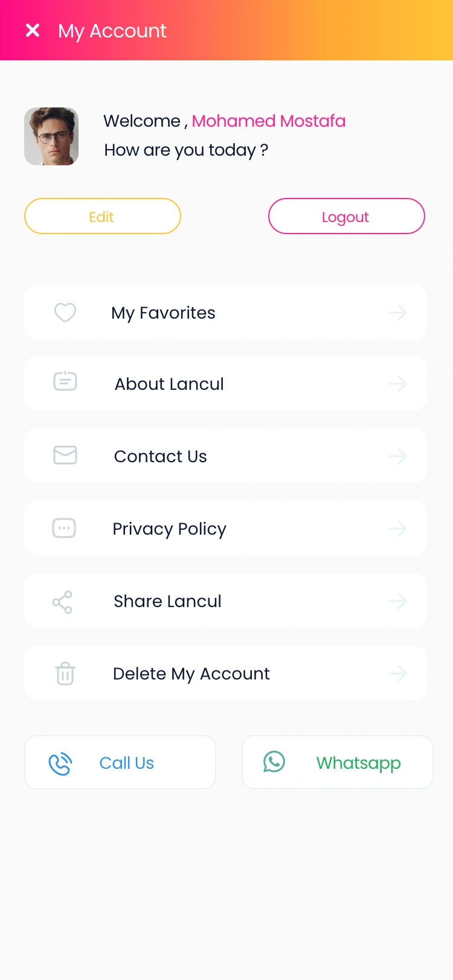This screenshot has height=980, width=453.
Task: Click the trash icon beside Delete My Account
Action: [65, 673]
